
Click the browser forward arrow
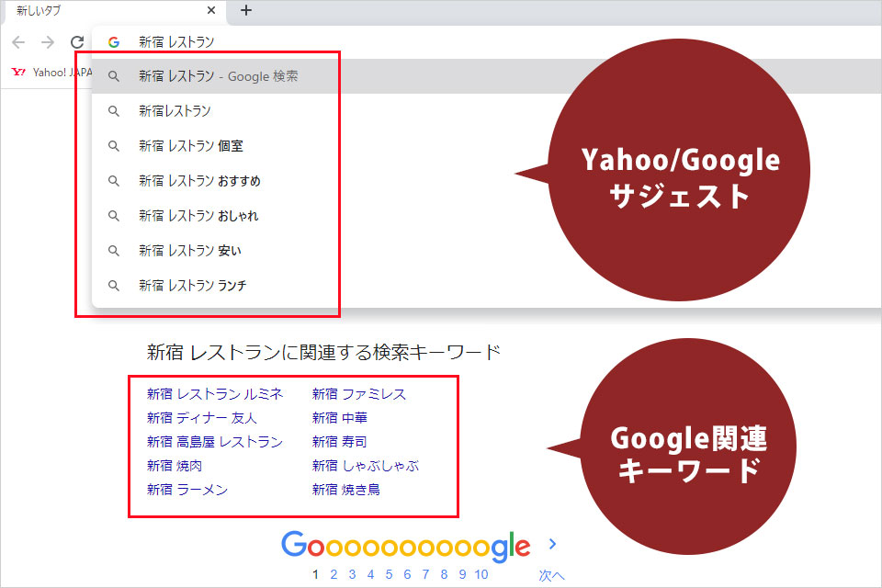[x=48, y=42]
